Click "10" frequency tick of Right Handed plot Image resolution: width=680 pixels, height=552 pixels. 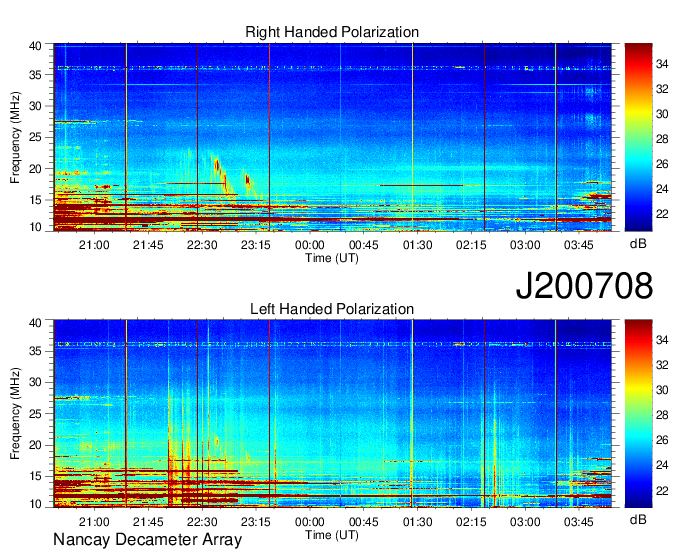pos(35,227)
